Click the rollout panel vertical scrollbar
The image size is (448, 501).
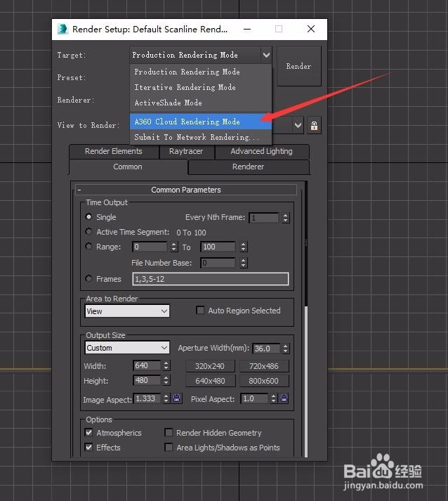pos(306,320)
